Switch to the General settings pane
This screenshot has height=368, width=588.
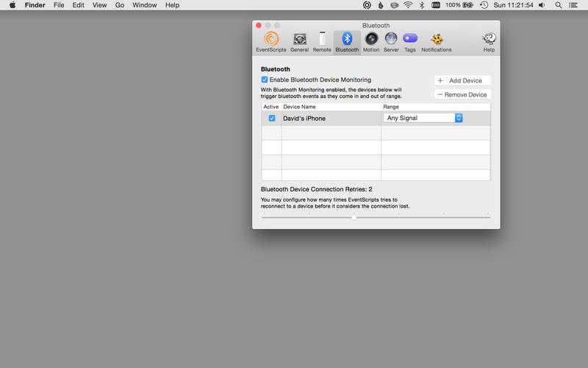299,41
